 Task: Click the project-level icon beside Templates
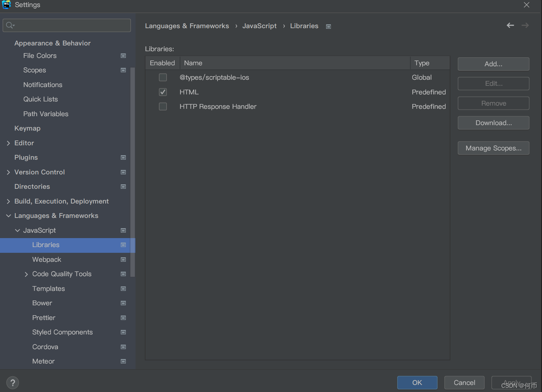point(123,289)
